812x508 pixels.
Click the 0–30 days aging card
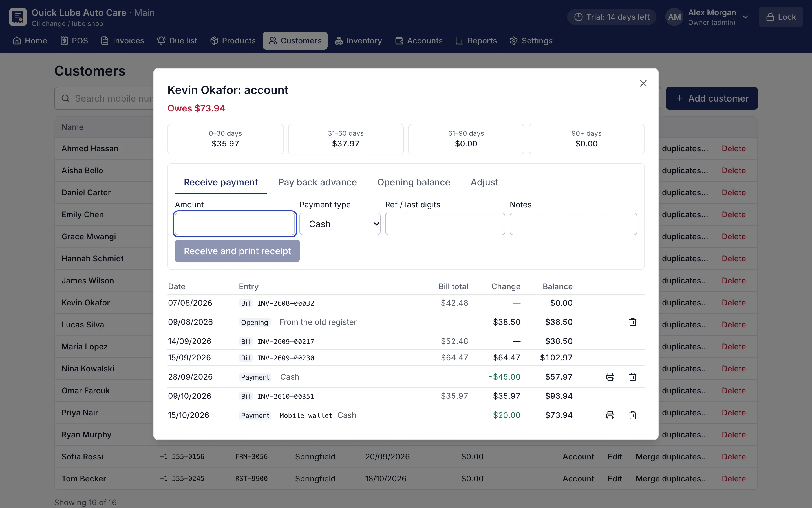pos(225,139)
